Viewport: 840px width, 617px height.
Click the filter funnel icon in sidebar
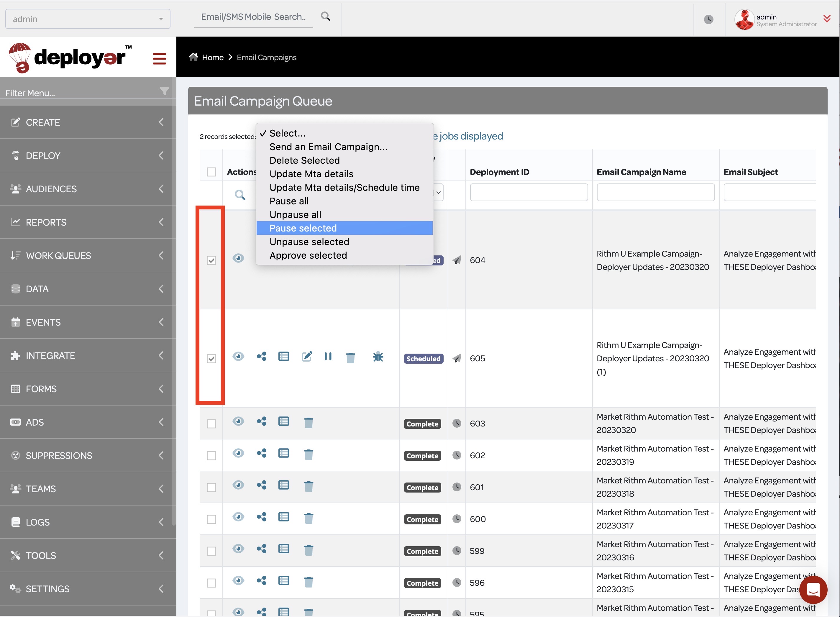click(x=164, y=91)
